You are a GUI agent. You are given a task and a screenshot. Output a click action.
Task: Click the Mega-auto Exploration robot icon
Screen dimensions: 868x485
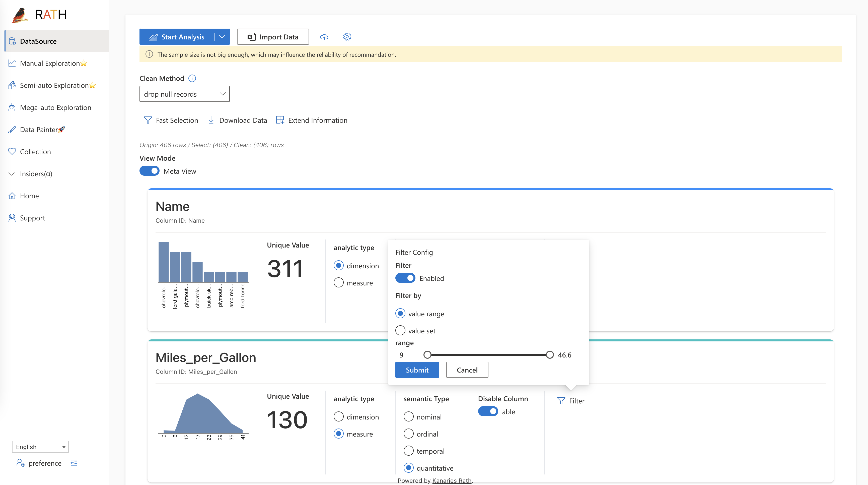click(x=12, y=107)
